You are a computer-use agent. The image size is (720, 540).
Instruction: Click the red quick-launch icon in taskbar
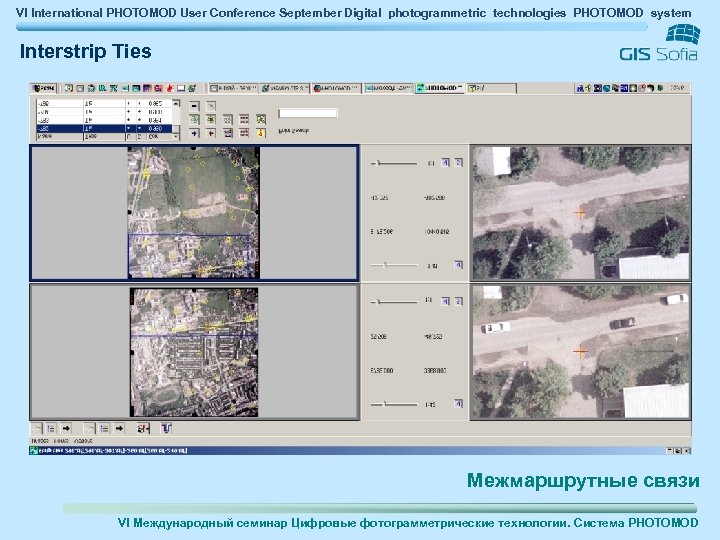pyautogui.click(x=170, y=88)
